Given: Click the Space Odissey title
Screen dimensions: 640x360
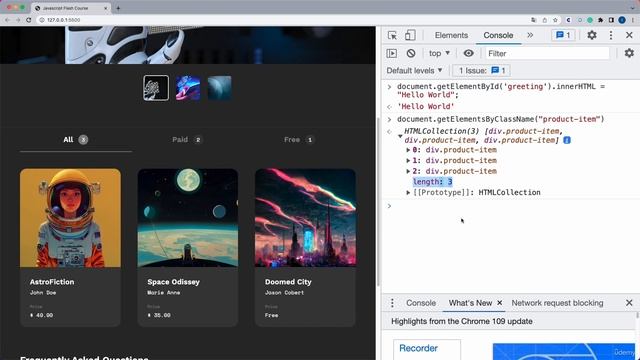Looking at the screenshot, I should pyautogui.click(x=173, y=282).
